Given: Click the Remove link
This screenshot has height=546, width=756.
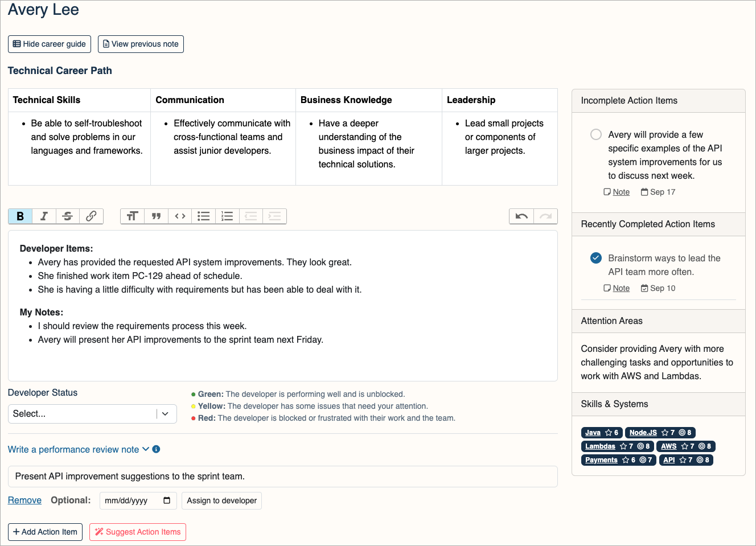Looking at the screenshot, I should coord(24,500).
